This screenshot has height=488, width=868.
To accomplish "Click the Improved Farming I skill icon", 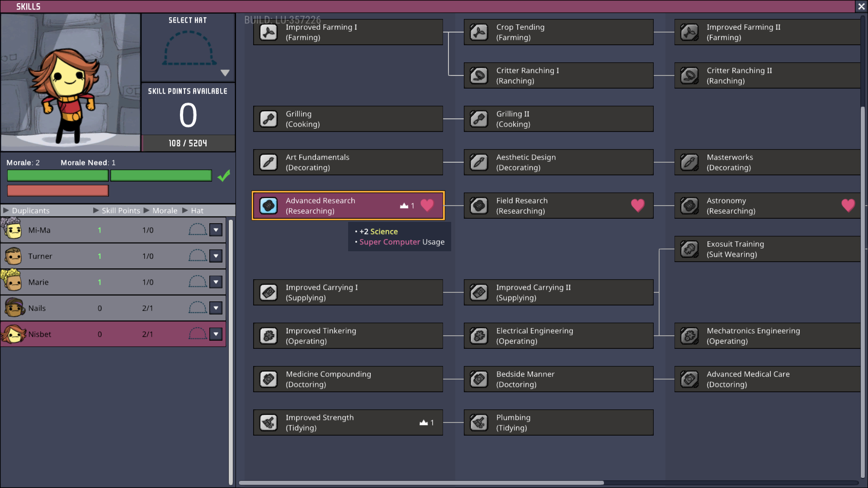I will coord(269,32).
